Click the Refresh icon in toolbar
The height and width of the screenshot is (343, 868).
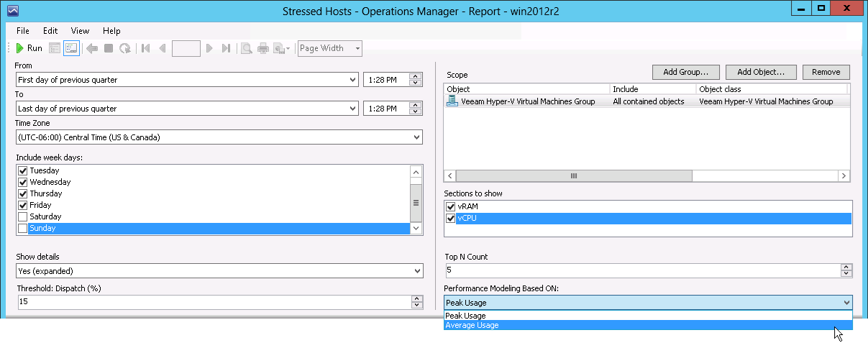coord(125,48)
